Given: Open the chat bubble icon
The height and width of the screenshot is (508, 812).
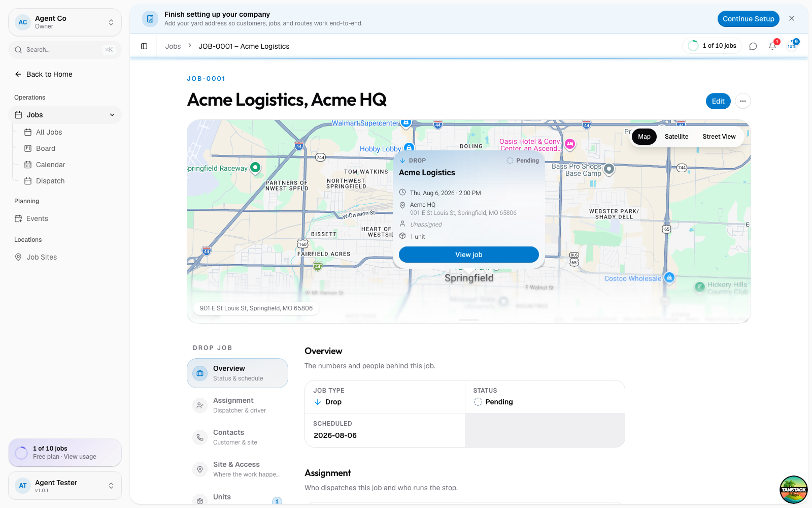Looking at the screenshot, I should (x=753, y=46).
